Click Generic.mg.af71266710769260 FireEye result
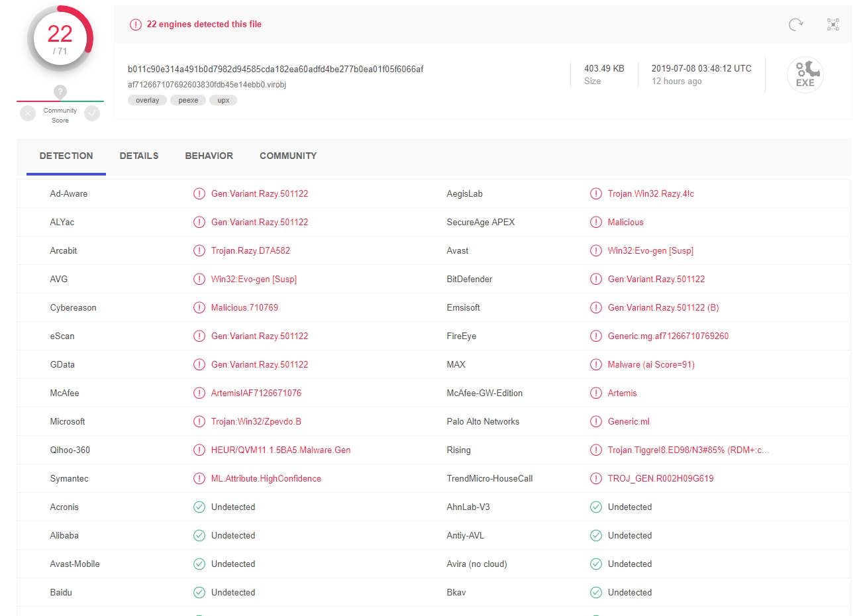The image size is (863, 616). (x=668, y=336)
